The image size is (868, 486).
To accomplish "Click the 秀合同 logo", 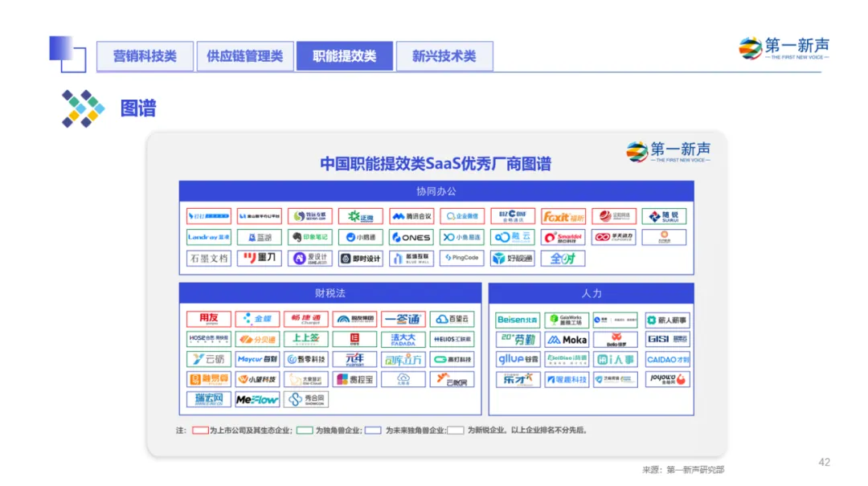I will click(306, 399).
